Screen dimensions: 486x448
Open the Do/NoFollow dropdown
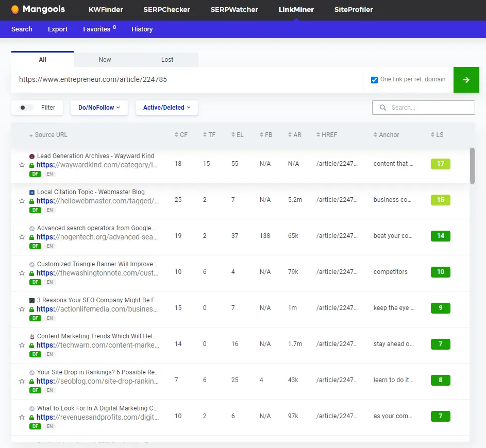(x=99, y=108)
